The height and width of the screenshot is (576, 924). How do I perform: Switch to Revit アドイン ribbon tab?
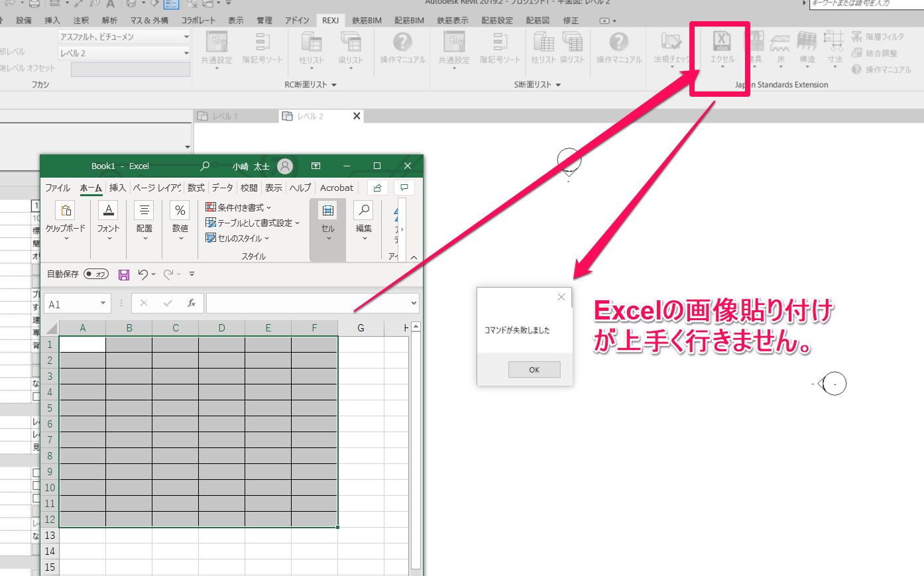pyautogui.click(x=296, y=20)
